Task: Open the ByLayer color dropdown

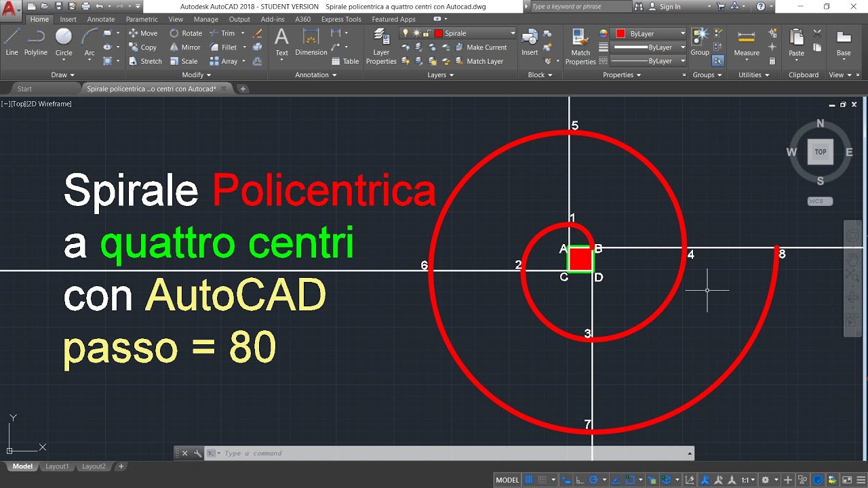Action: pyautogui.click(x=683, y=33)
